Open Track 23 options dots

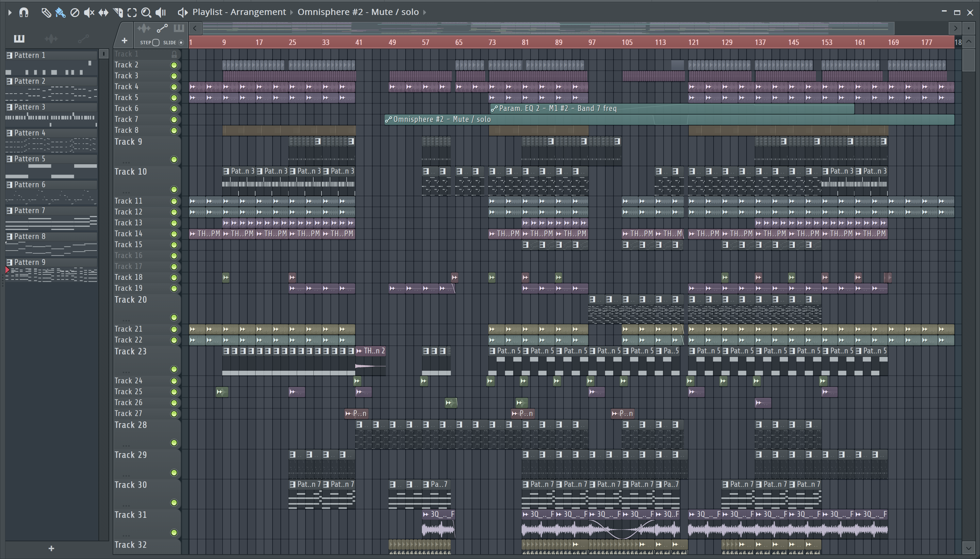126,372
